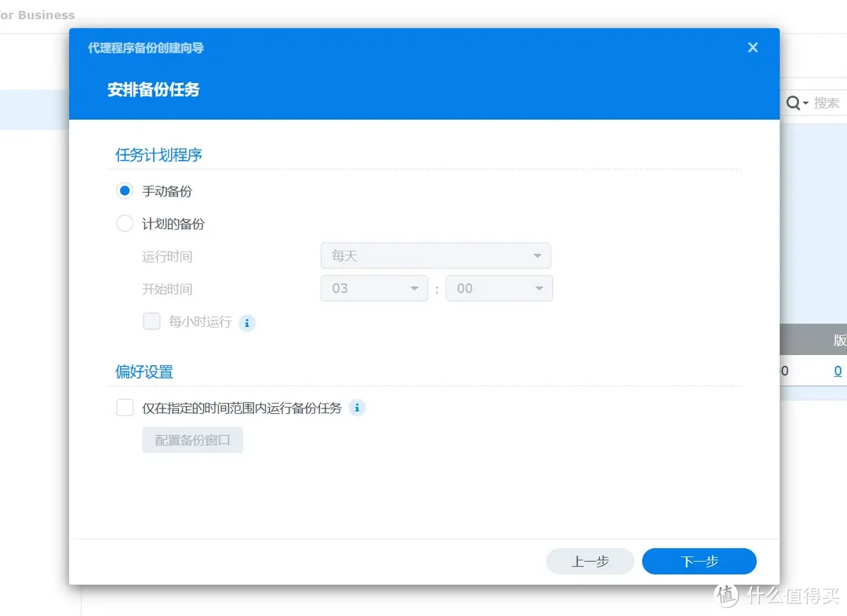Screen dimensions: 847x616
Task: Close the 代理程序备份创建向导 dialog
Action: pyautogui.click(x=752, y=47)
